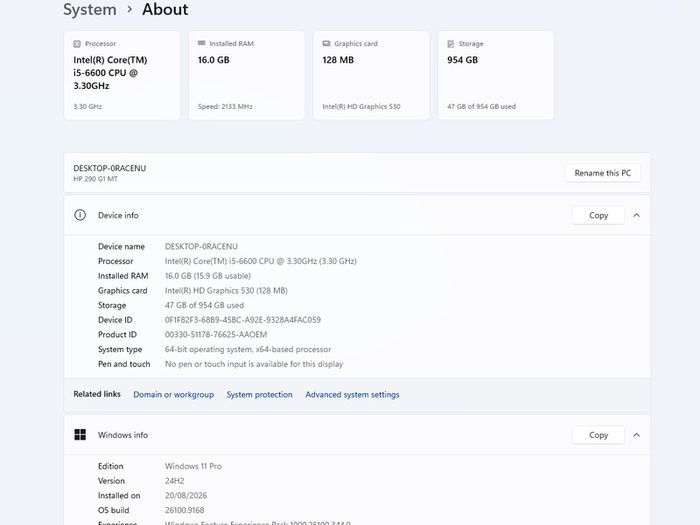Click the About page title
This screenshot has width=700, height=525.
tap(165, 9)
